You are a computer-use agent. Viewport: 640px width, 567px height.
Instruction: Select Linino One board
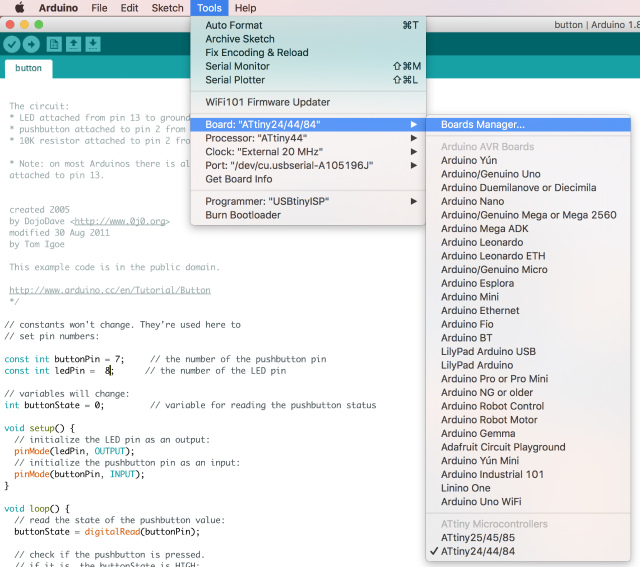pyautogui.click(x=528, y=488)
